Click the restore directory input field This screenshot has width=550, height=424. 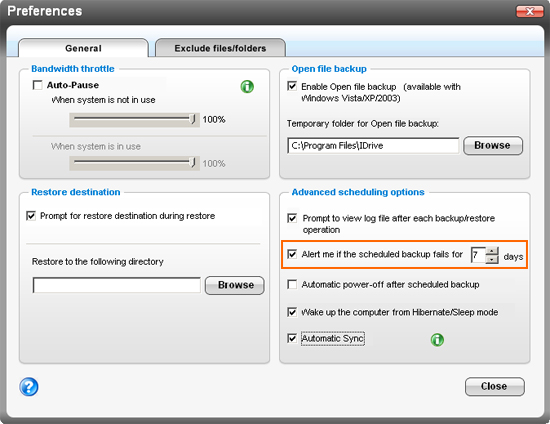click(117, 285)
